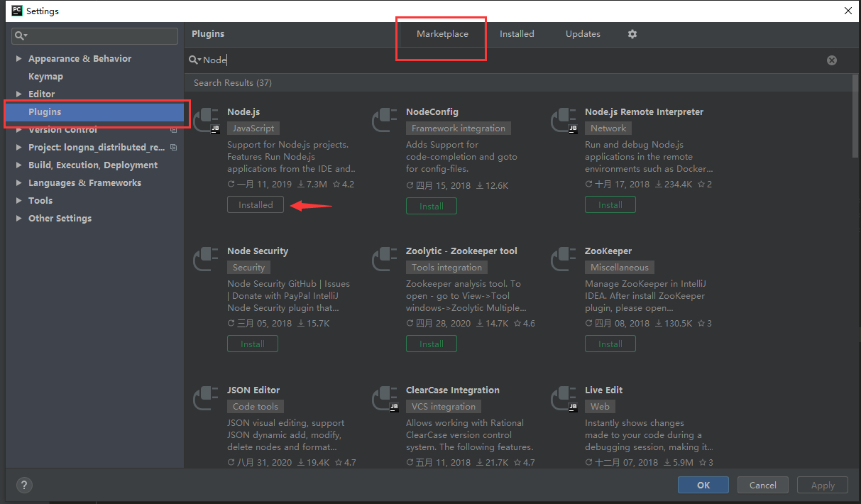Screen dimensions: 861x504
Task: Click the Node.js plugin icon
Action: (207, 120)
